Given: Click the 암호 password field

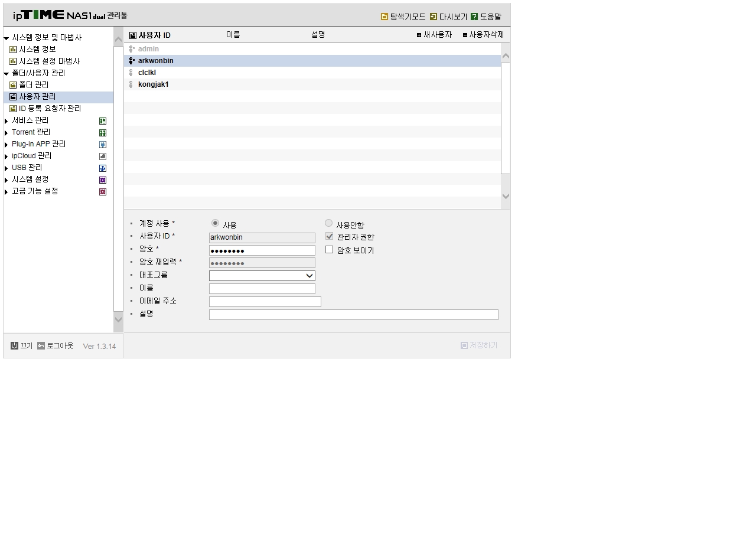Looking at the screenshot, I should (x=262, y=250).
